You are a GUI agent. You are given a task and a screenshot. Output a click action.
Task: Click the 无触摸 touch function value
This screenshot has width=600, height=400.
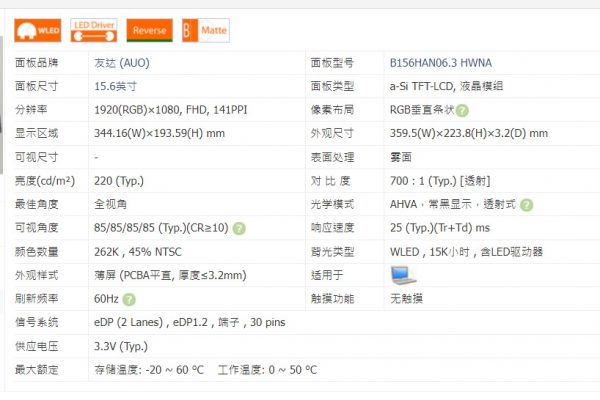pyautogui.click(x=407, y=299)
